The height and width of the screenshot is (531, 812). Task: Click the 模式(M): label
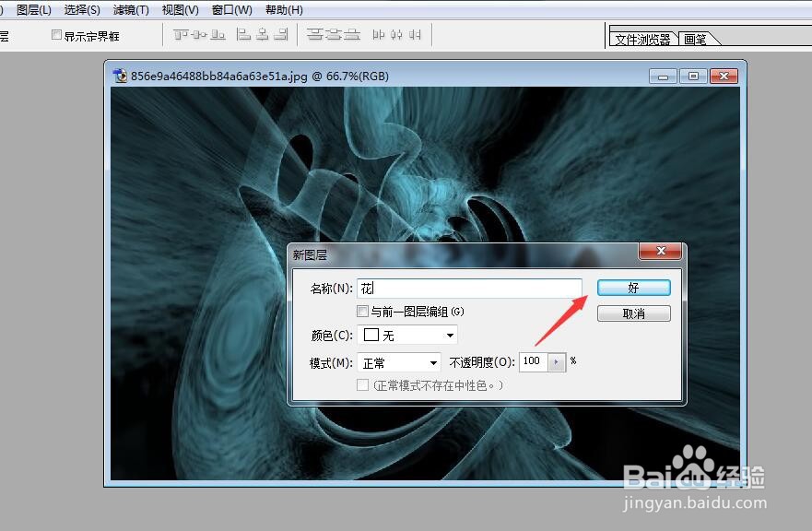tap(331, 363)
